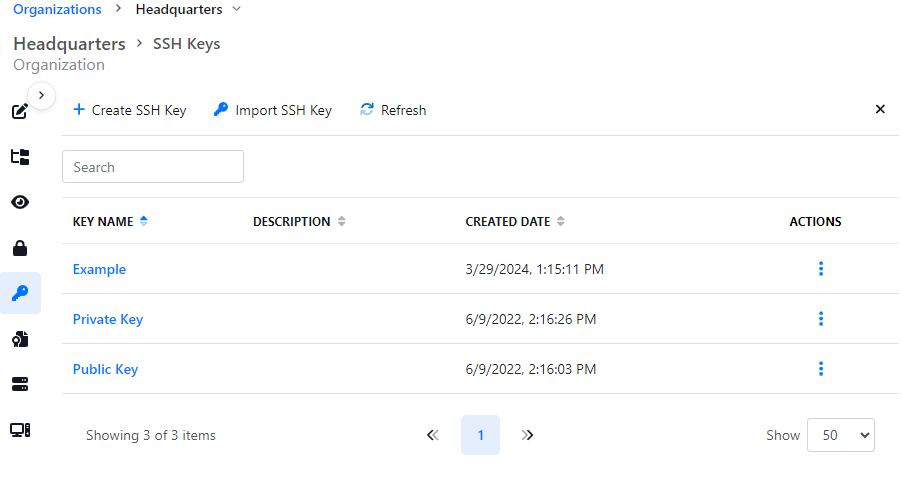This screenshot has width=902, height=483.
Task: Open actions menu for Public Key
Action: click(x=821, y=369)
